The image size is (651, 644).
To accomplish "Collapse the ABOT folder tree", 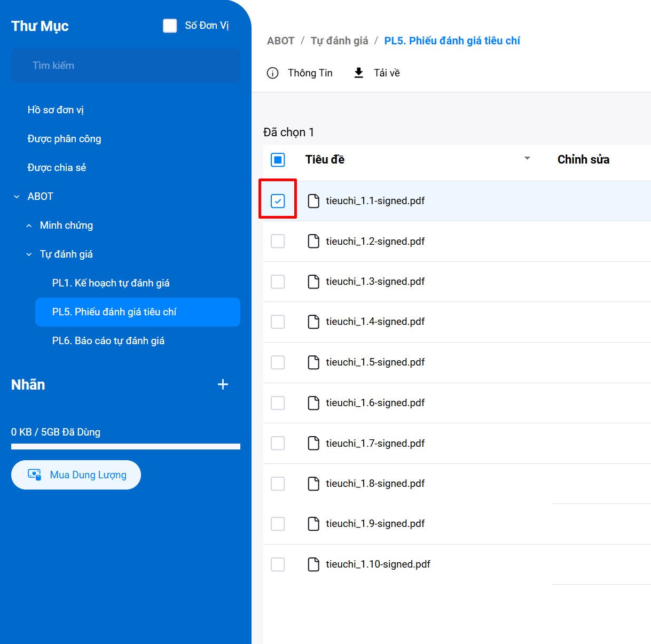I will tap(17, 197).
